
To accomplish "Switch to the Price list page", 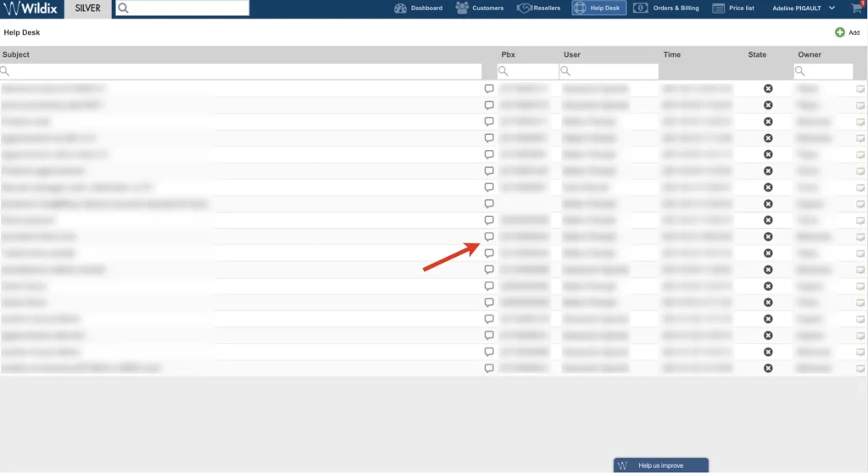I will pyautogui.click(x=733, y=8).
